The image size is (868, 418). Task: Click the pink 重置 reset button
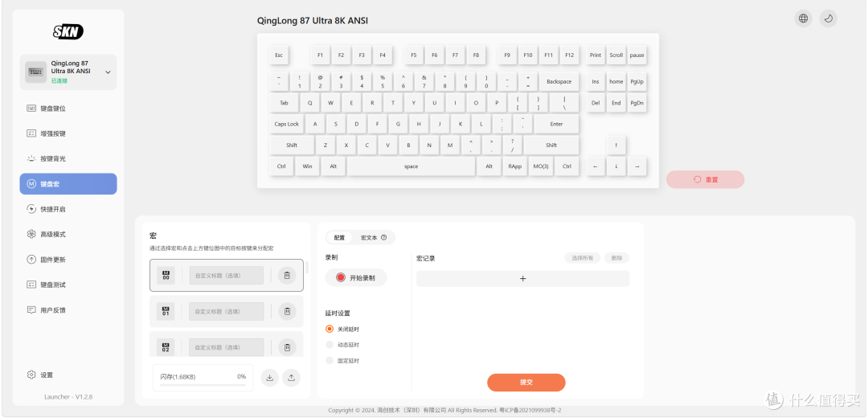[x=706, y=179]
